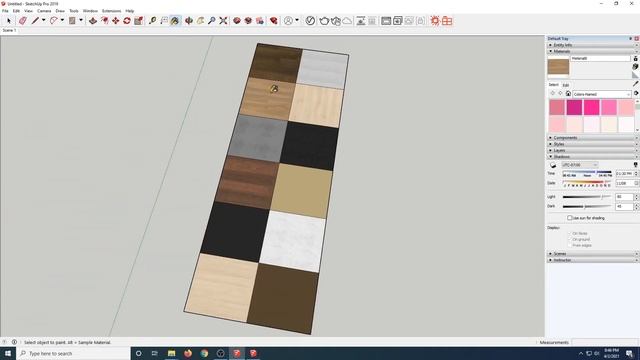Open the Colors-Named library dropdown

click(602, 94)
